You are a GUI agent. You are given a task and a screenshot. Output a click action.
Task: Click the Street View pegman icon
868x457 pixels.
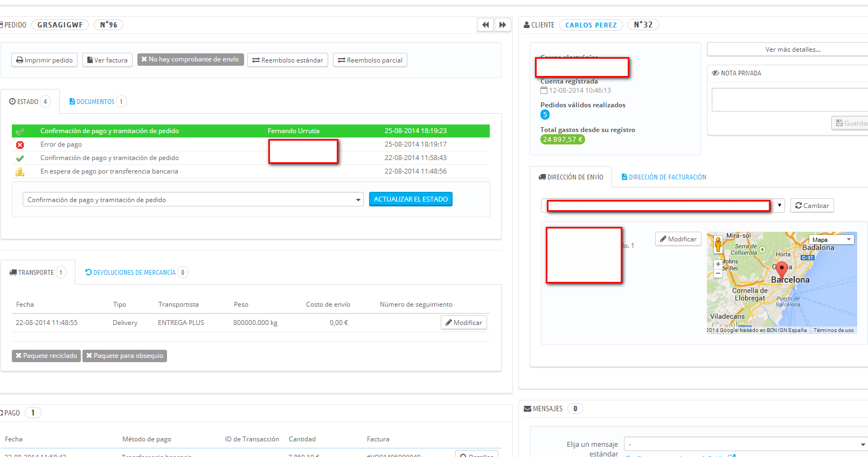click(718, 244)
